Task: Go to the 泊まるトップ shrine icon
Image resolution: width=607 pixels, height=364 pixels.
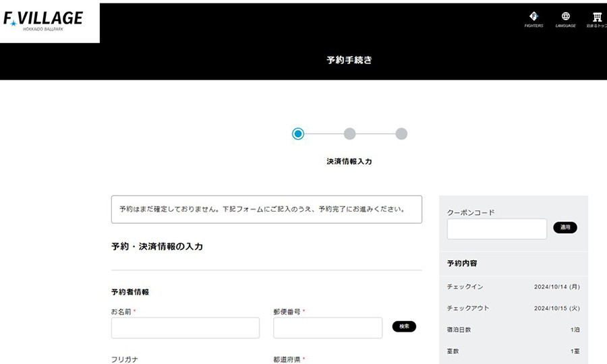Action: 598,20
